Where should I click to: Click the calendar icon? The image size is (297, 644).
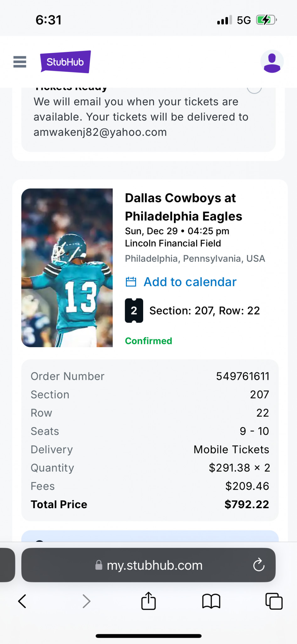click(x=131, y=282)
